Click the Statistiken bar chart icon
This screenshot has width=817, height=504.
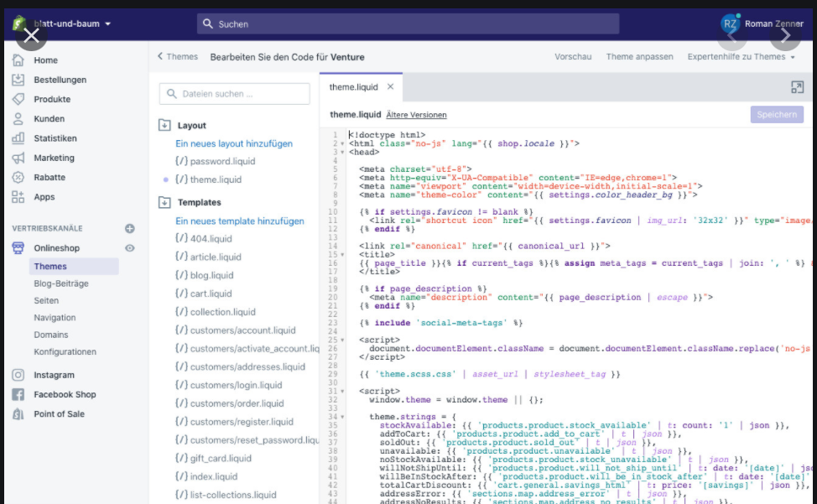click(x=18, y=138)
